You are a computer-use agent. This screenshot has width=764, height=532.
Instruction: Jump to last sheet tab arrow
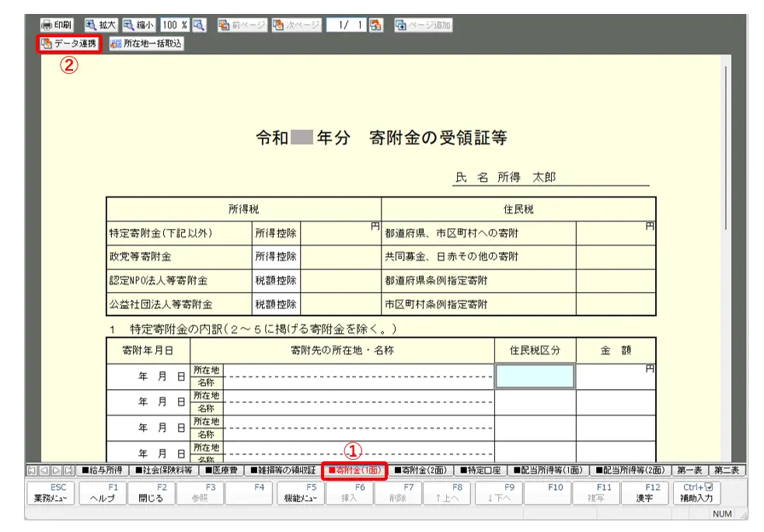pos(68,470)
